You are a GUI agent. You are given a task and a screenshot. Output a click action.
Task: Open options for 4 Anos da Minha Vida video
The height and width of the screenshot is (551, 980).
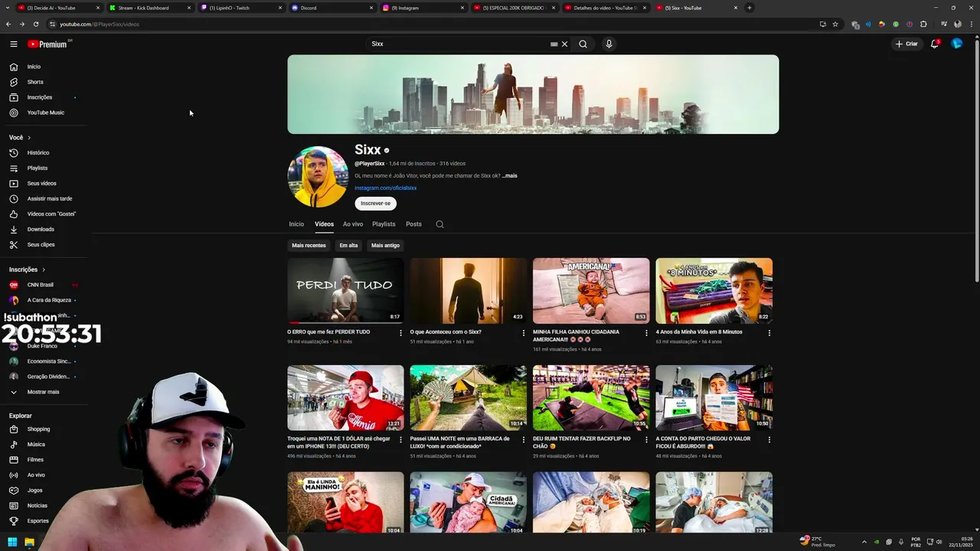pyautogui.click(x=769, y=333)
